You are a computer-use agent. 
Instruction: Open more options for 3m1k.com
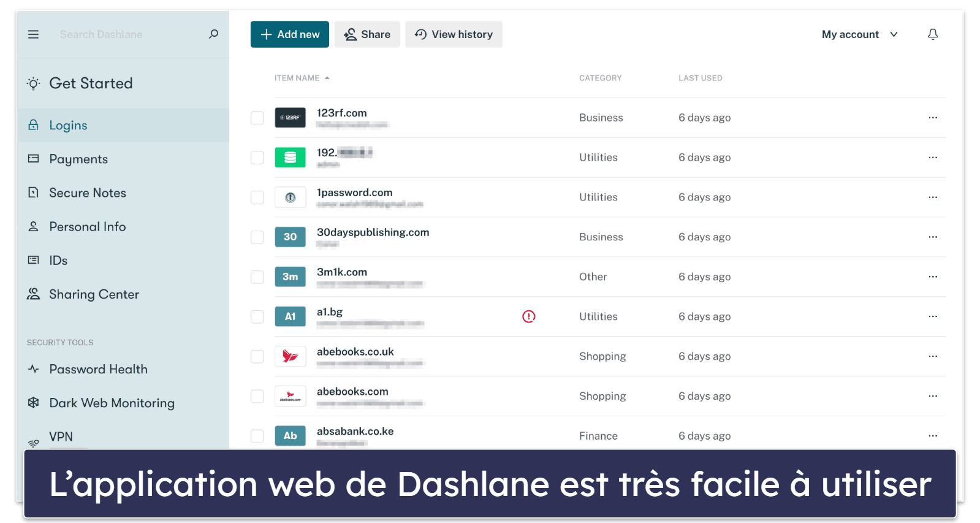(932, 277)
